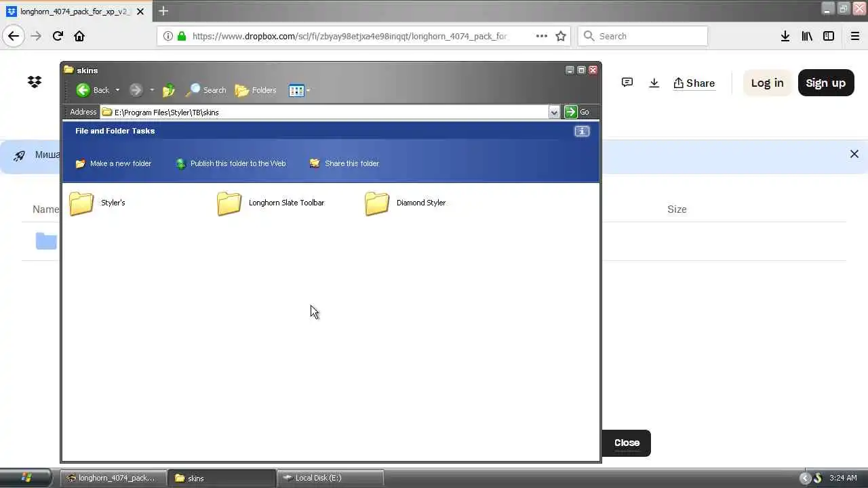
Task: Go up one folder level in skins window
Action: pyautogui.click(x=169, y=90)
